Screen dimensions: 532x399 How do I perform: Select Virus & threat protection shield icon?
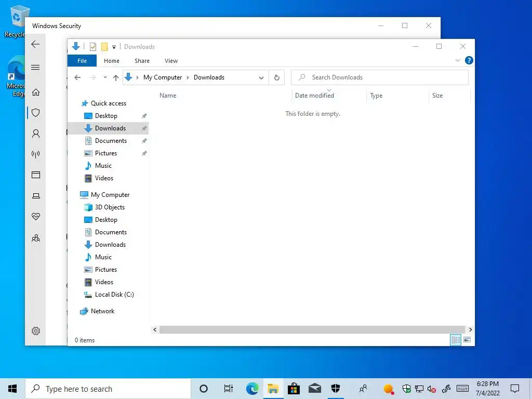click(x=36, y=113)
